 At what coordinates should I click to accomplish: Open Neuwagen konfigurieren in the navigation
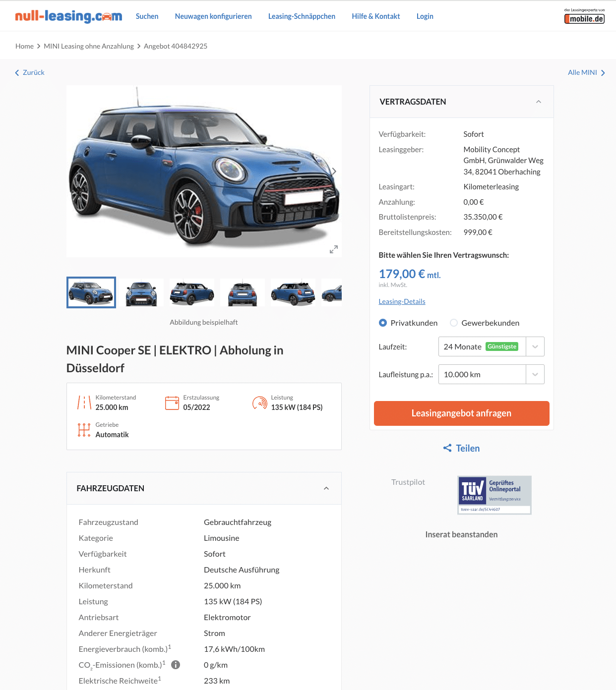(213, 16)
